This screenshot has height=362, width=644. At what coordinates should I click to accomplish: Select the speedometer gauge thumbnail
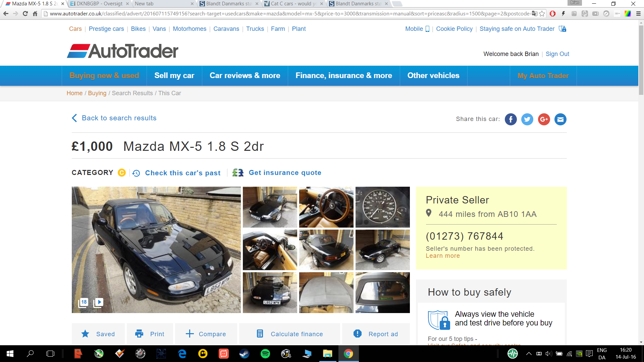(x=382, y=207)
